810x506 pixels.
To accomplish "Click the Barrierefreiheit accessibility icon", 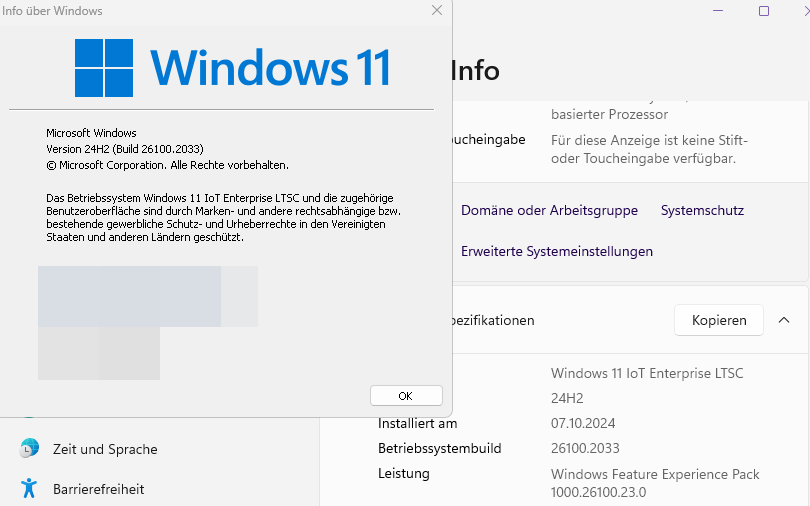I will 29,488.
